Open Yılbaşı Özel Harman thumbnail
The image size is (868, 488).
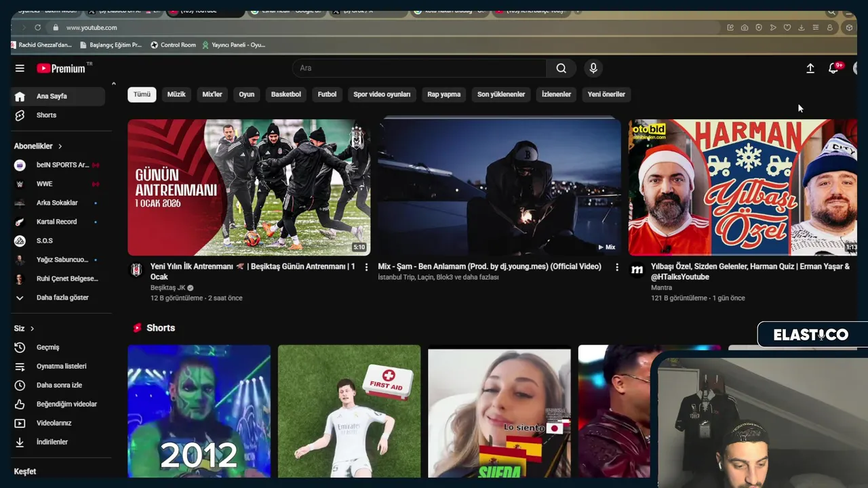743,187
